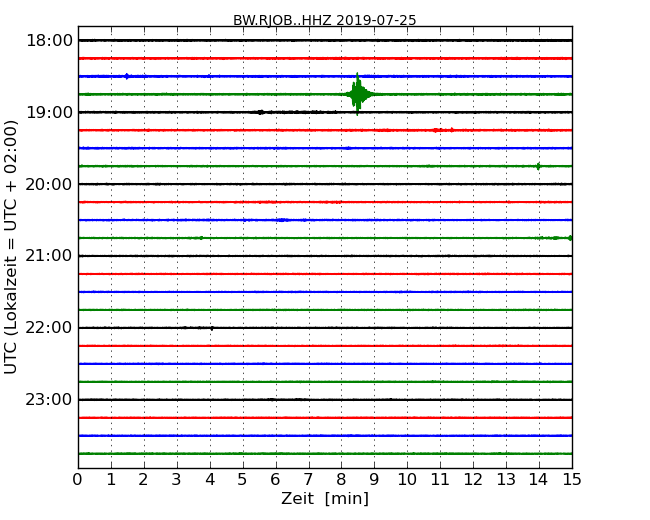Click the x-axis label Zeit [min]
650x520 pixels.
click(x=325, y=498)
